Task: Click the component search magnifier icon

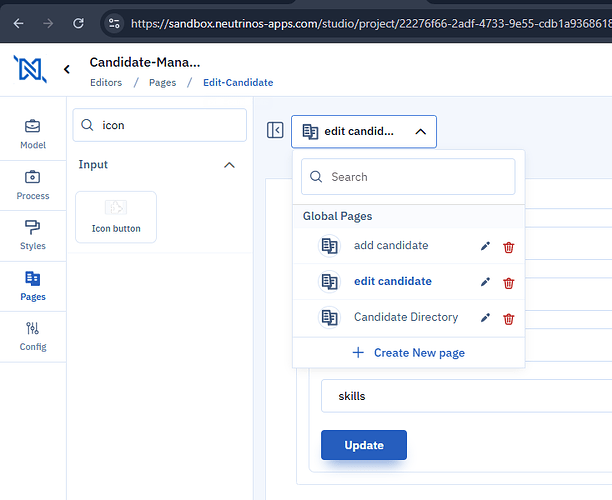Action: pyautogui.click(x=87, y=125)
